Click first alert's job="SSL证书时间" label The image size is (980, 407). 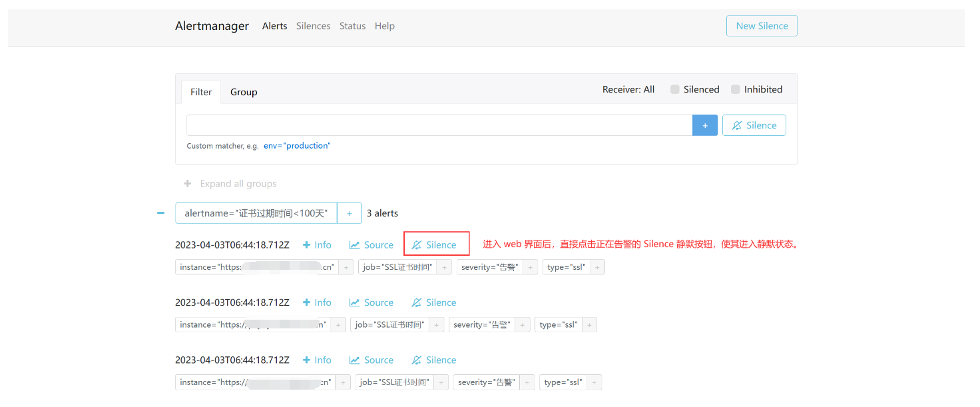tap(397, 267)
